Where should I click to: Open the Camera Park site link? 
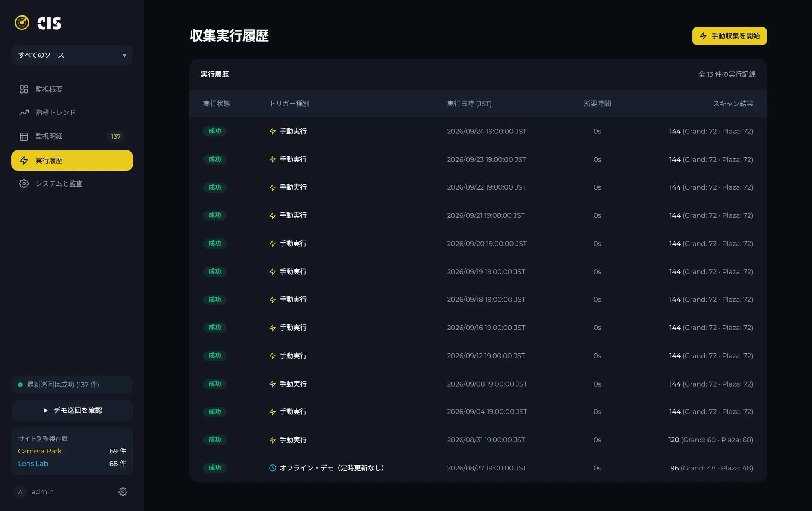tap(40, 451)
